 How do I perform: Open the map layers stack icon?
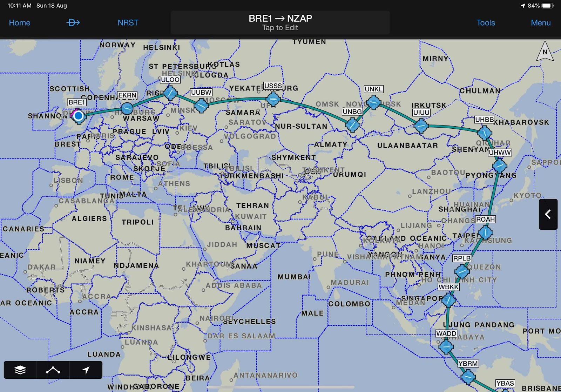[20, 370]
